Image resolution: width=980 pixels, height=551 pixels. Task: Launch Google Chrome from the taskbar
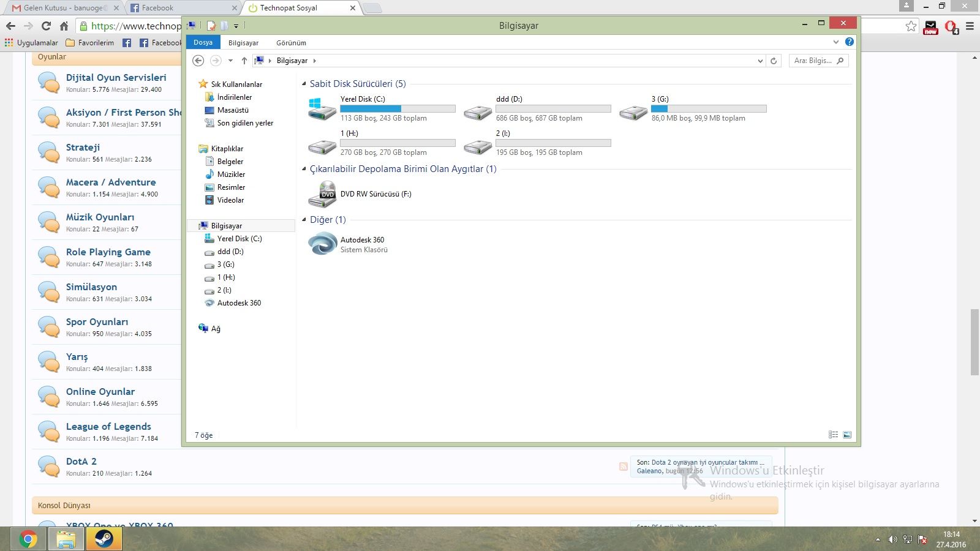(28, 539)
